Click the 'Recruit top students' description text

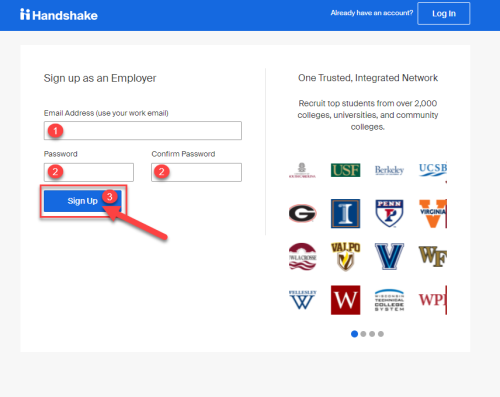point(368,115)
